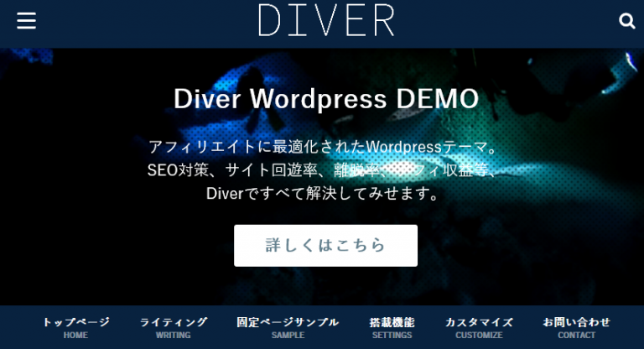Click the DIVER logo in header
Screen dimensions: 644x349
(325, 20)
